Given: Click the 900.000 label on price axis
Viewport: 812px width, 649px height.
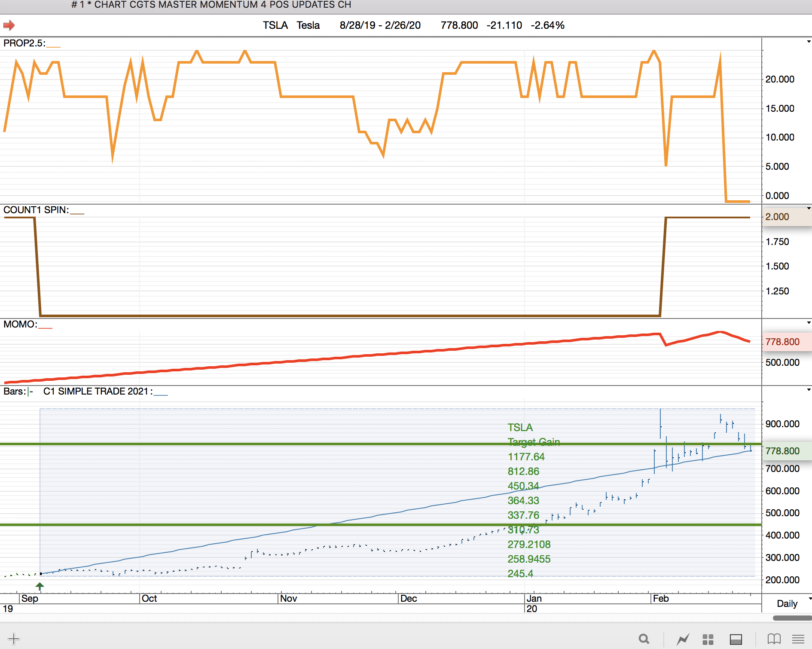Looking at the screenshot, I should click(x=782, y=424).
